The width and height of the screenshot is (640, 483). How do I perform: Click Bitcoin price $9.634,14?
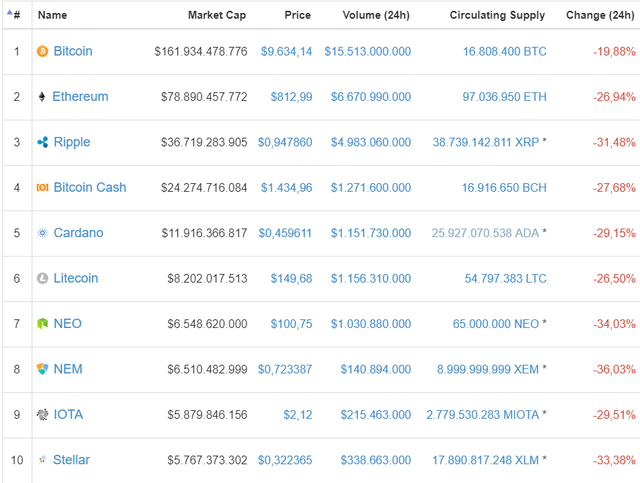pyautogui.click(x=287, y=51)
